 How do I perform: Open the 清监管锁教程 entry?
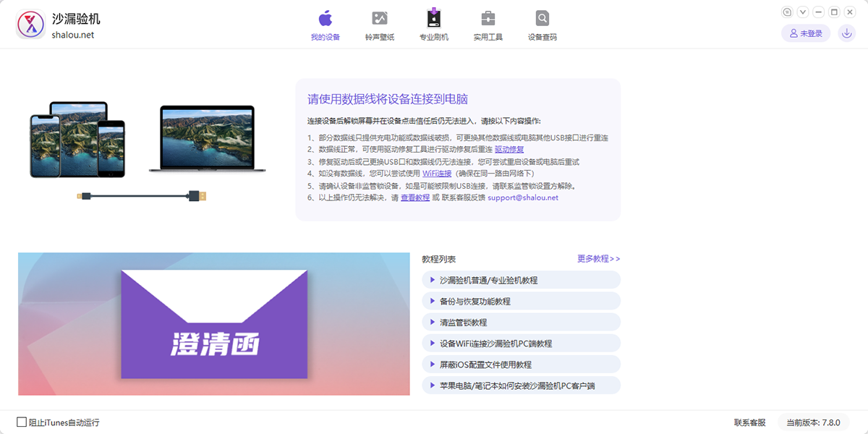point(521,322)
